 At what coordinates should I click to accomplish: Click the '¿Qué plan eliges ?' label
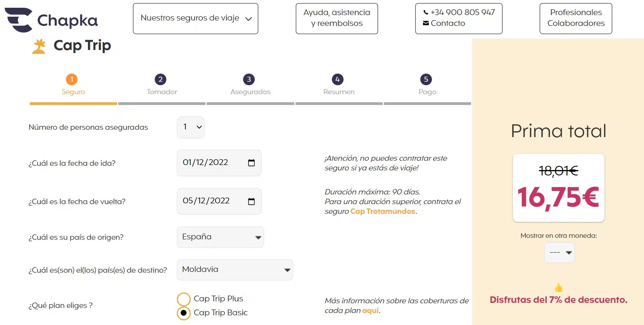click(x=60, y=305)
